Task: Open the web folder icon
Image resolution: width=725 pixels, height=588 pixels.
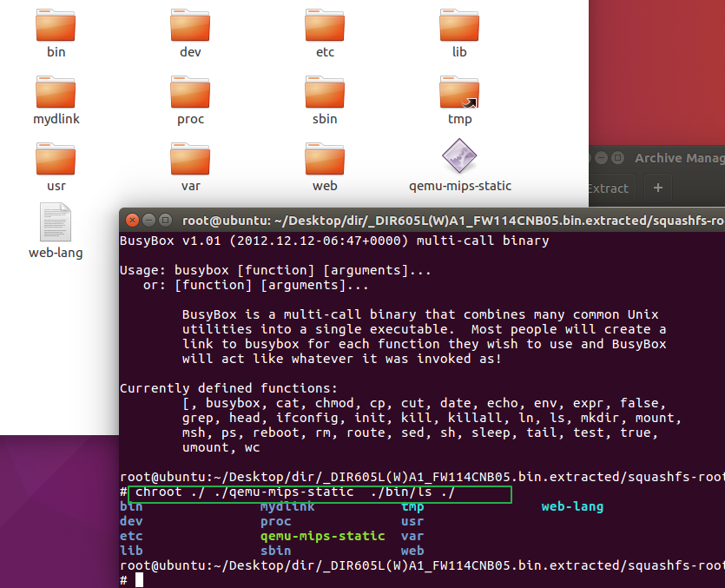Action: tap(325, 160)
